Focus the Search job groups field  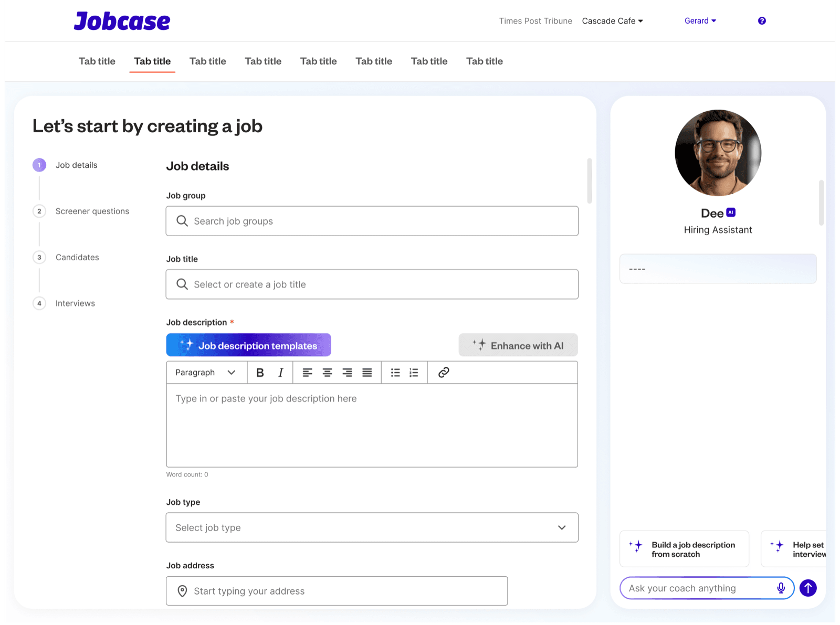tap(372, 221)
